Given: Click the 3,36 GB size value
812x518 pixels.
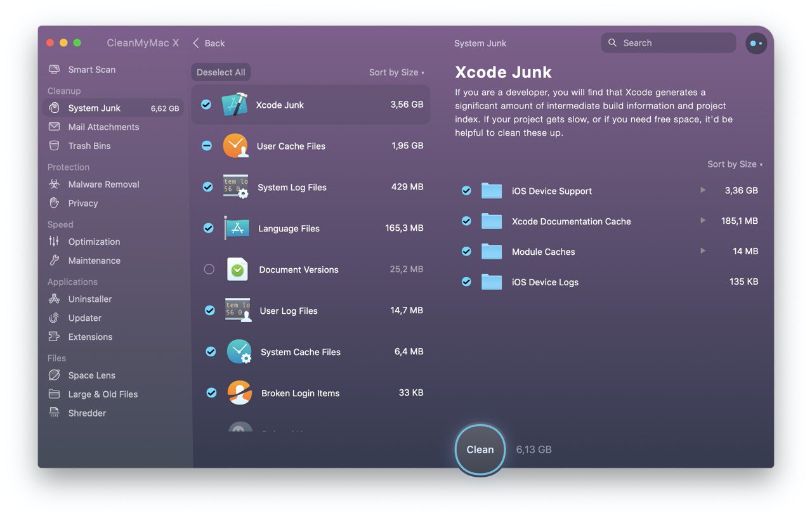Looking at the screenshot, I should (742, 190).
